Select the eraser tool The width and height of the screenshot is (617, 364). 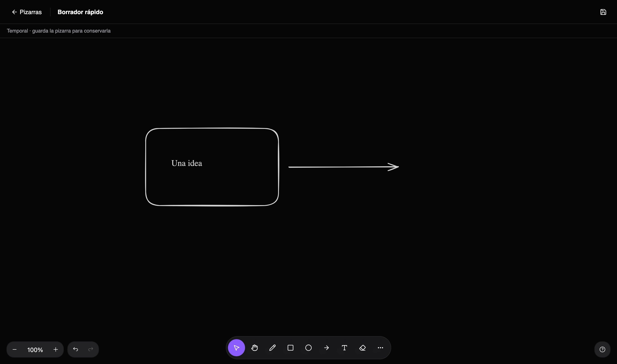click(362, 348)
